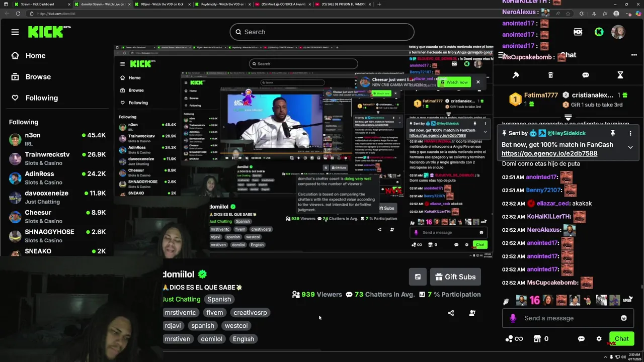Click the lowercase spanish tag

(x=203, y=325)
